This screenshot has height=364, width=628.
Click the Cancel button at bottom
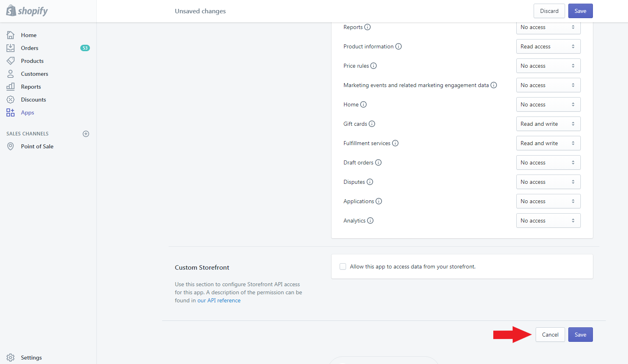pyautogui.click(x=550, y=335)
